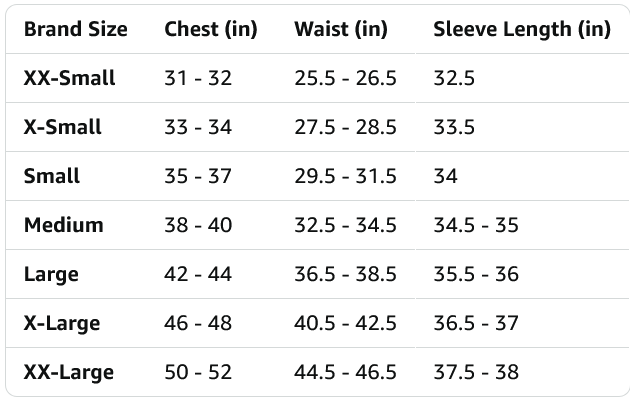Image resolution: width=636 pixels, height=415 pixels.
Task: Click the 38 - 40 chest measurement
Action: point(198,225)
